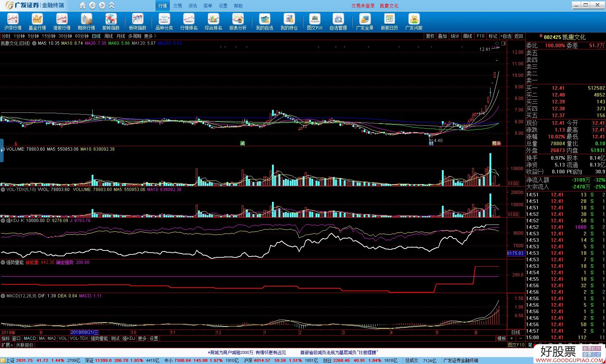Open 更多 indicators at bottom bar

(x=142, y=338)
